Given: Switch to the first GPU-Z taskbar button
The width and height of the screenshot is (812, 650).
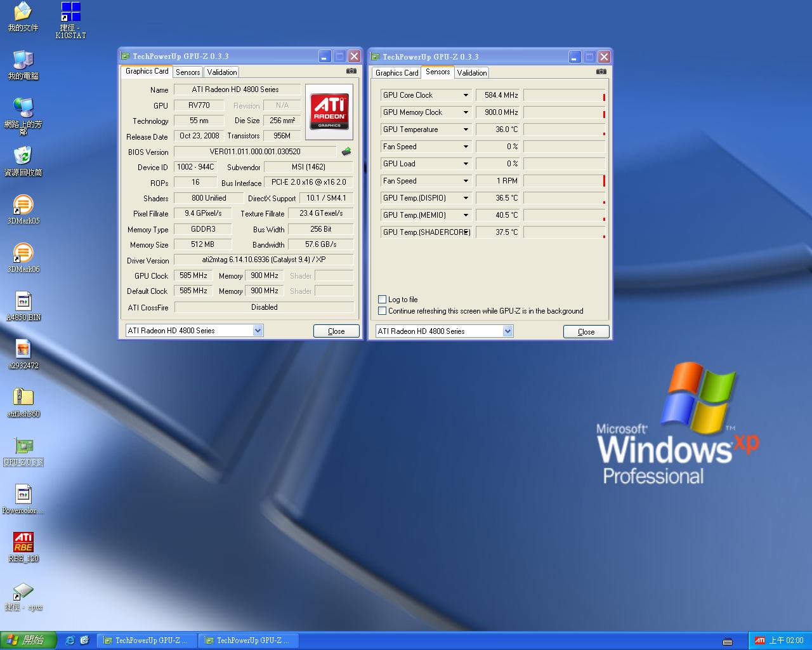Looking at the screenshot, I should pyautogui.click(x=147, y=640).
